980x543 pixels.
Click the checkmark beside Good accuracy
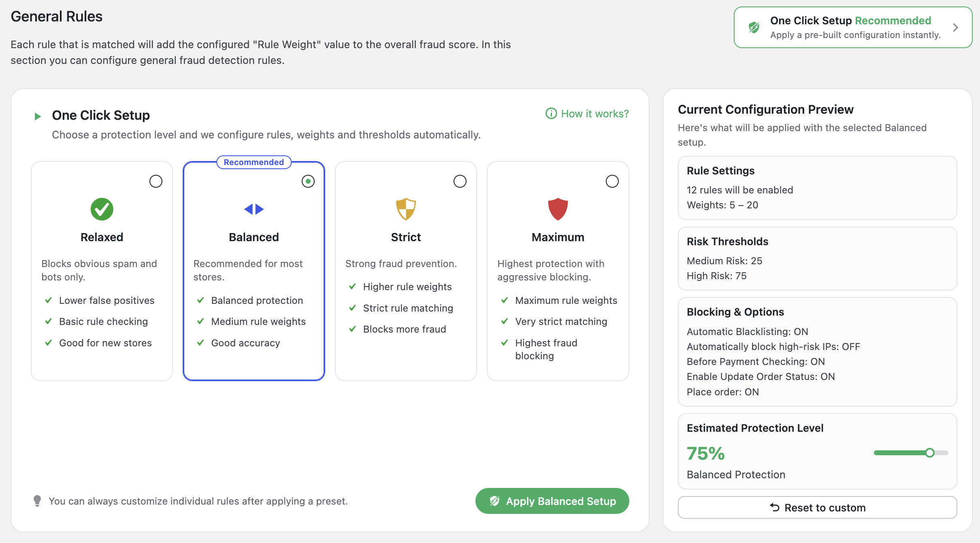point(200,343)
